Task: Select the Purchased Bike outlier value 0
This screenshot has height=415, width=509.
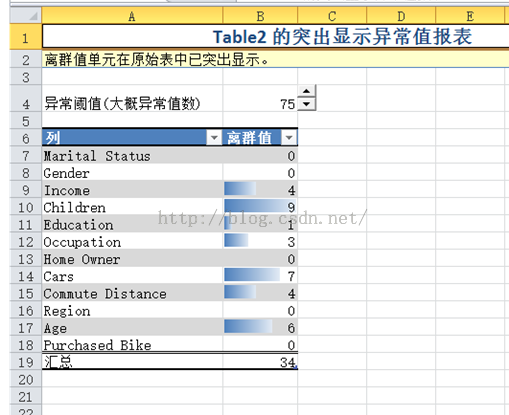Action: coord(260,344)
